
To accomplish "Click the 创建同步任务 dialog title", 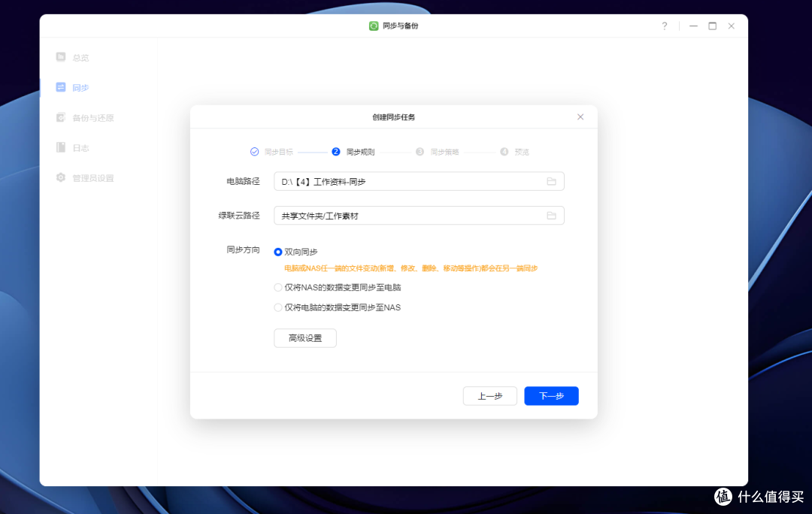I will click(393, 117).
